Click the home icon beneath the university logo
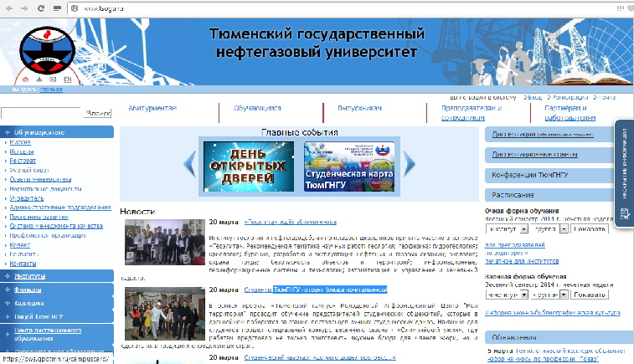Image resolution: width=634 pixels, height=364 pixels. point(24,79)
